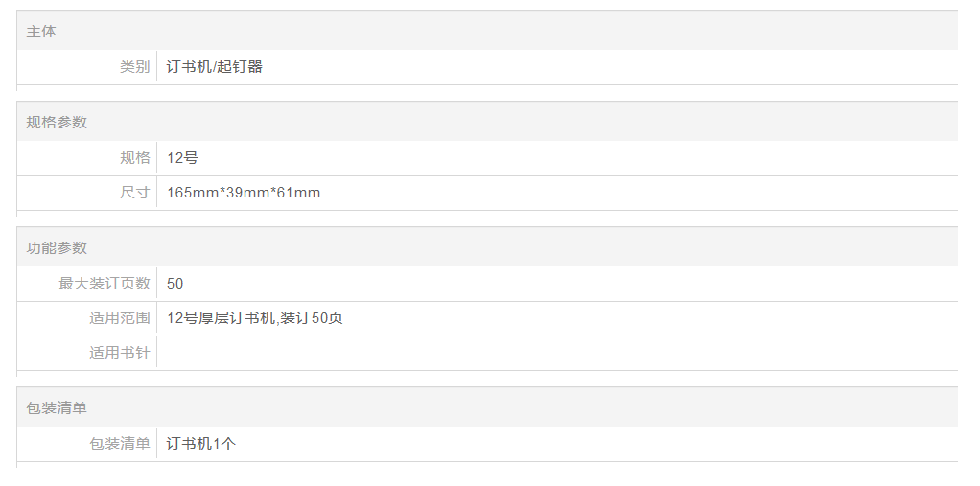Click the 主体 section header
Viewport: 980px width, 486px height.
(x=41, y=32)
